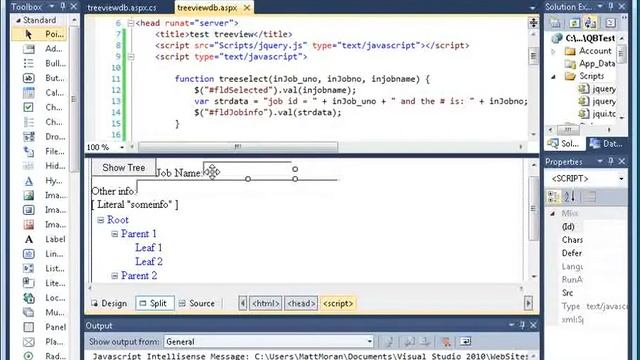640x360 pixels.
Task: Switch to Source view
Action: 197,303
